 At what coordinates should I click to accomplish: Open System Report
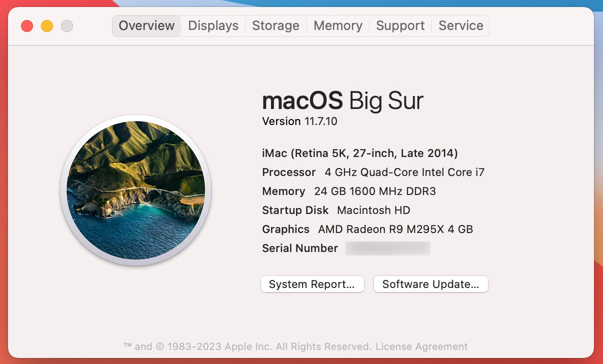point(312,284)
